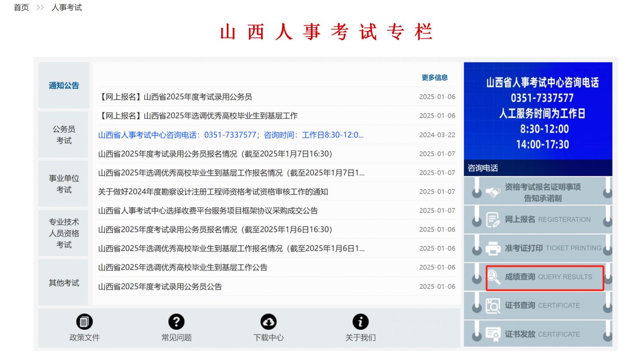Click the 关于我们 info icon
Screen dimensions: 644x359
point(360,322)
